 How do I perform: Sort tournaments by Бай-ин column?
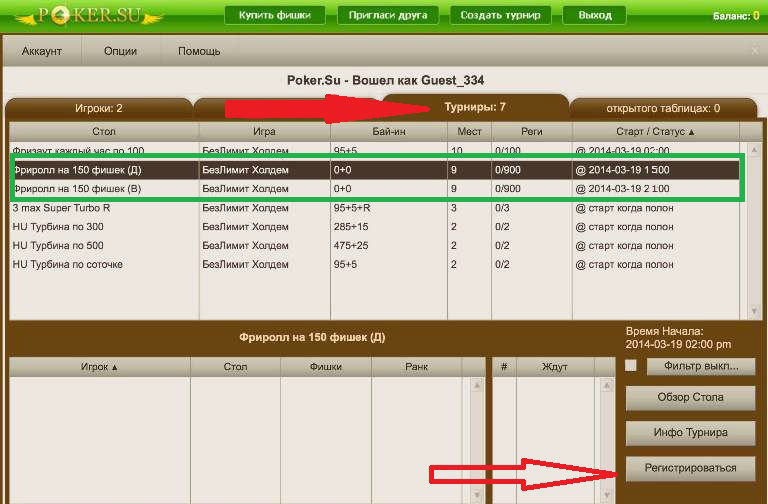click(389, 132)
